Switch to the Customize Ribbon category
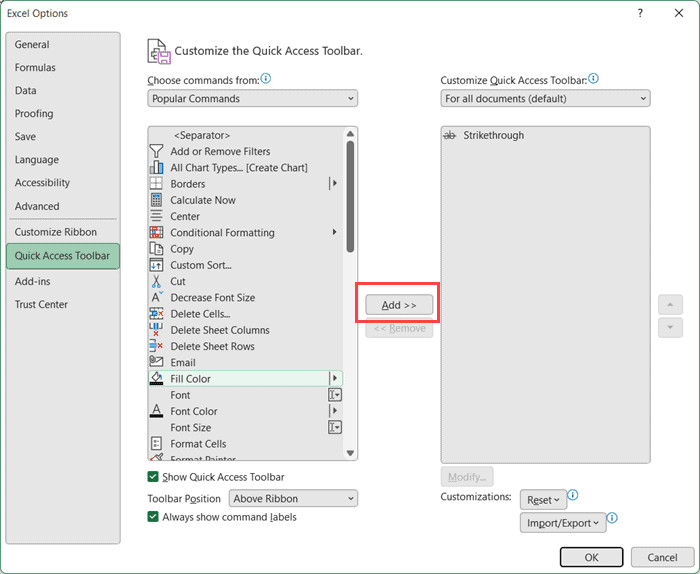The width and height of the screenshot is (700, 574). [x=56, y=232]
